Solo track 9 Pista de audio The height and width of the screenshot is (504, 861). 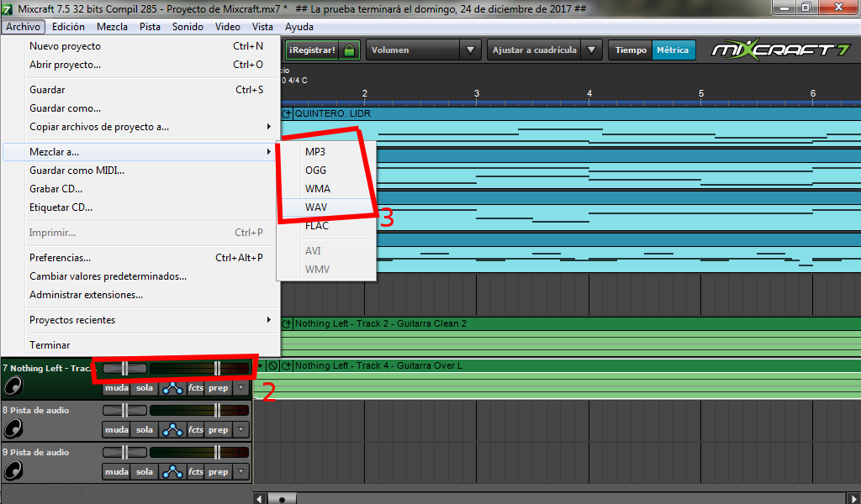[x=145, y=471]
